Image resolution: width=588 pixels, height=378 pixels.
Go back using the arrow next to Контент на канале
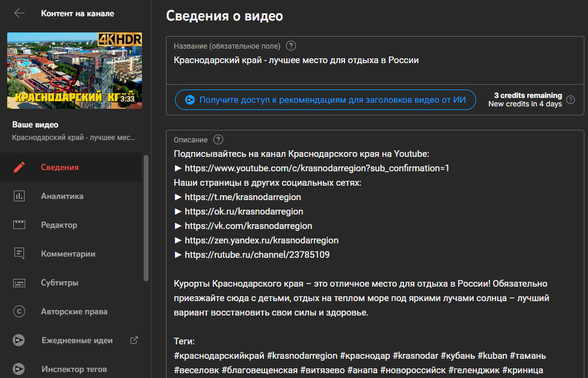(x=19, y=13)
